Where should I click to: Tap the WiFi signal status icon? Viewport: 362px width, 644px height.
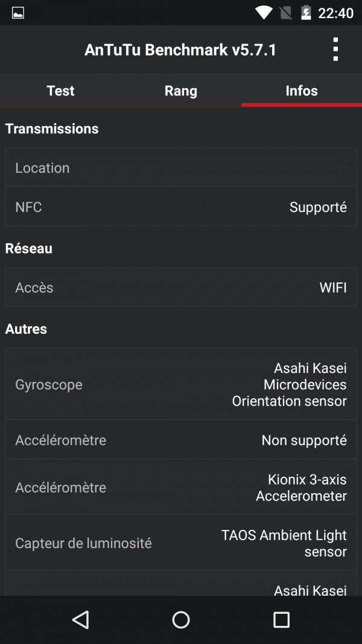click(x=264, y=13)
